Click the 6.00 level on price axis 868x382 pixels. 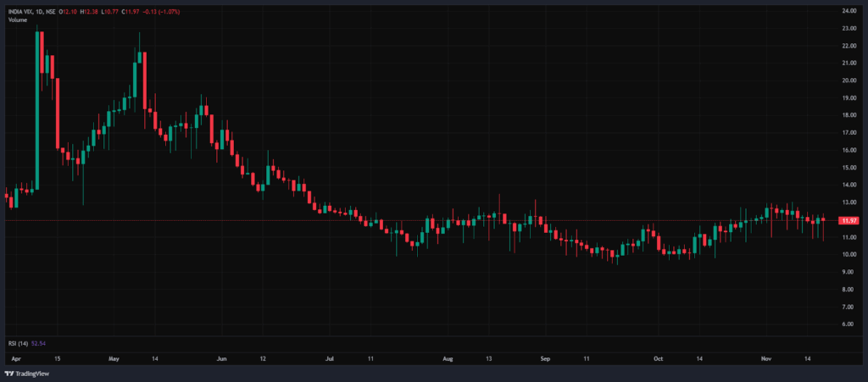(x=848, y=324)
